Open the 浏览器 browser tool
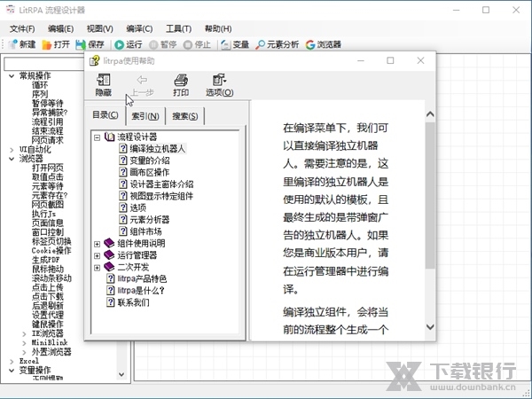This screenshot has width=532, height=399. coord(323,44)
